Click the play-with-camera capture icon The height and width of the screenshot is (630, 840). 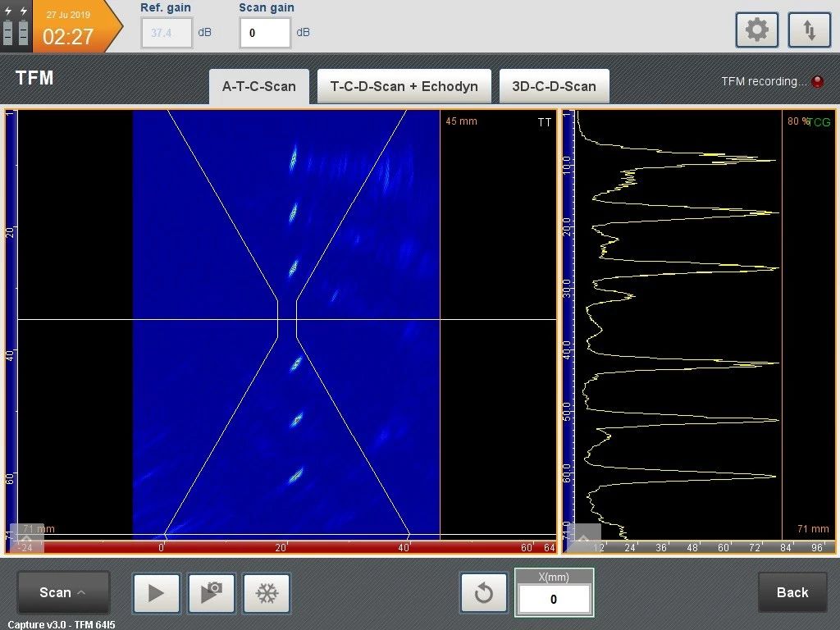click(211, 592)
